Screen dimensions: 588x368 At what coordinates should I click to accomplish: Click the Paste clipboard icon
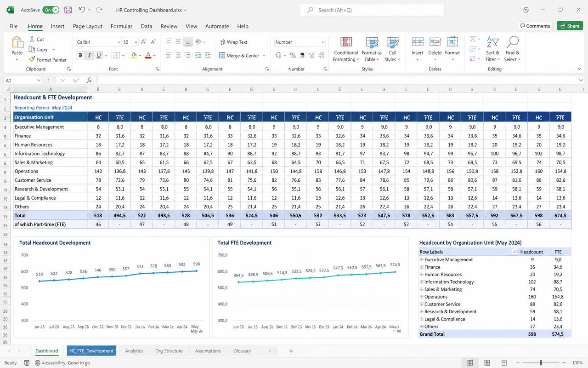point(17,43)
